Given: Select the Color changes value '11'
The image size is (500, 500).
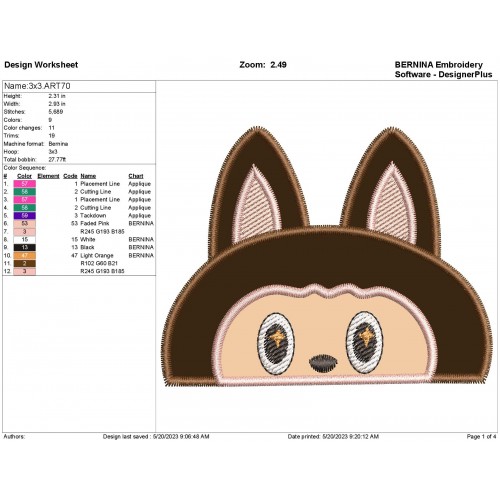Looking at the screenshot, I should coord(52,128).
